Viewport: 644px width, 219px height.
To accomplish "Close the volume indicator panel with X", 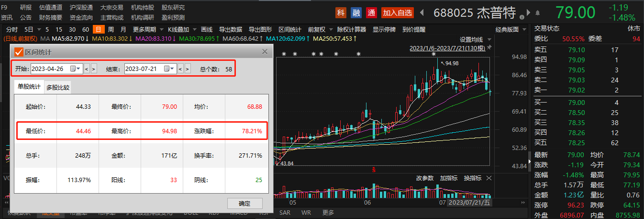I will 489,178.
